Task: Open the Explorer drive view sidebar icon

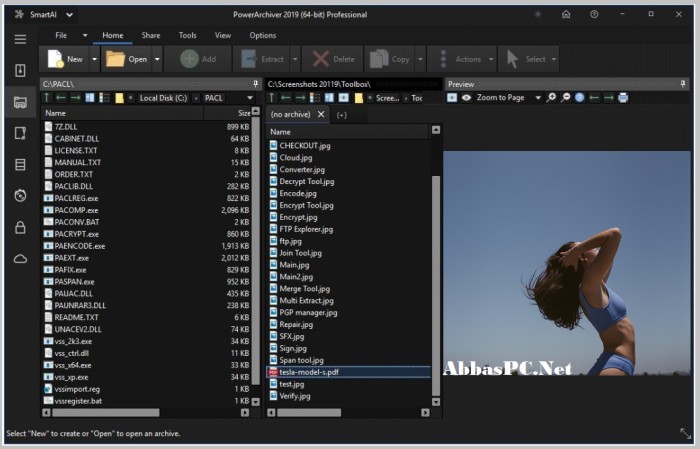Action: point(20,102)
